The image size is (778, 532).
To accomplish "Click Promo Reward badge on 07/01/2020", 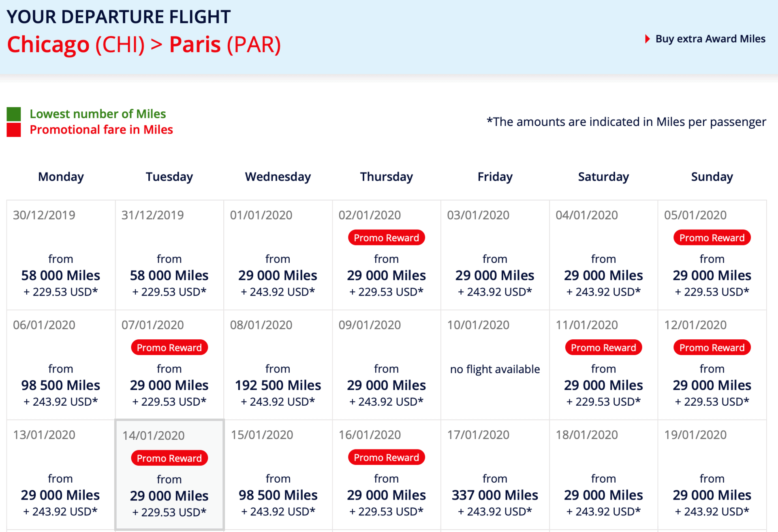I will point(169,347).
